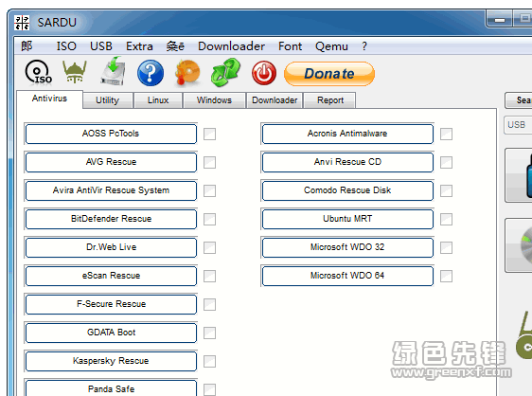Click the Kaspersky Rescue button
Viewport: 532px width, 396px height.
111,361
